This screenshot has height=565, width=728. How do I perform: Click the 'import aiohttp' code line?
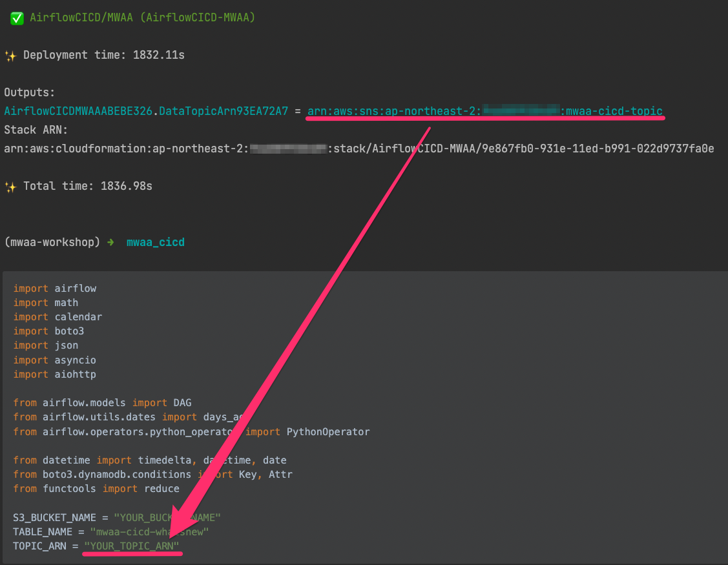(55, 374)
